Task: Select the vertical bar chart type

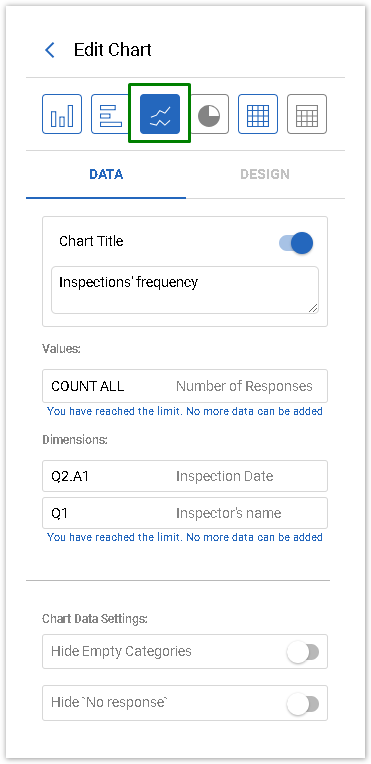Action: (x=62, y=114)
